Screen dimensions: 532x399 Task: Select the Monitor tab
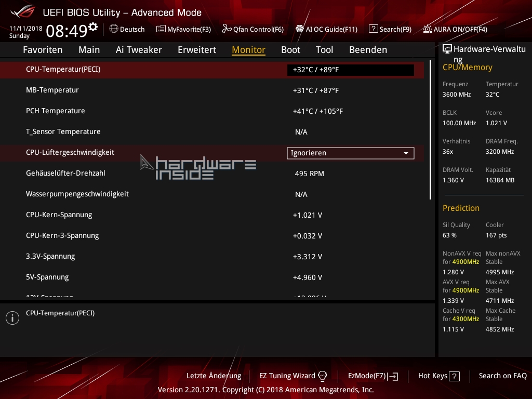pos(249,50)
